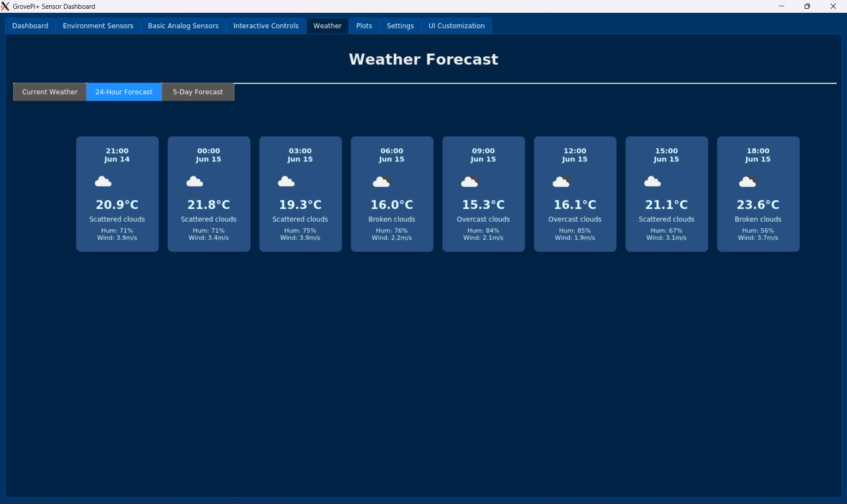The image size is (847, 504).
Task: Click the 03:00 scattered clouds icon
Action: (x=286, y=182)
